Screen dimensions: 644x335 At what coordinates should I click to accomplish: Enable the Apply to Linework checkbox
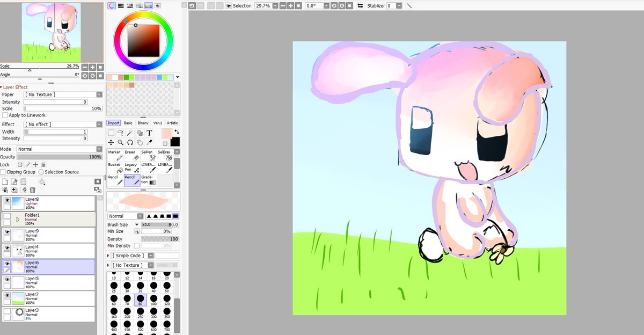(5, 115)
